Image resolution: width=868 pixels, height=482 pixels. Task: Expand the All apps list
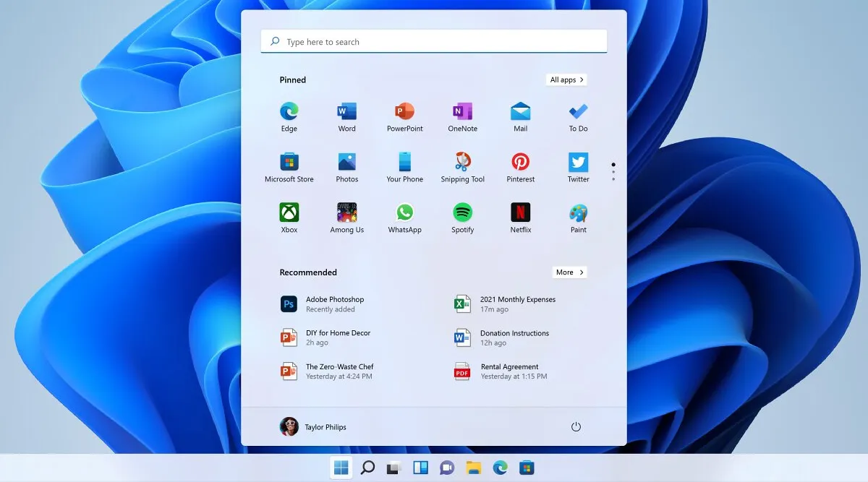pos(566,80)
